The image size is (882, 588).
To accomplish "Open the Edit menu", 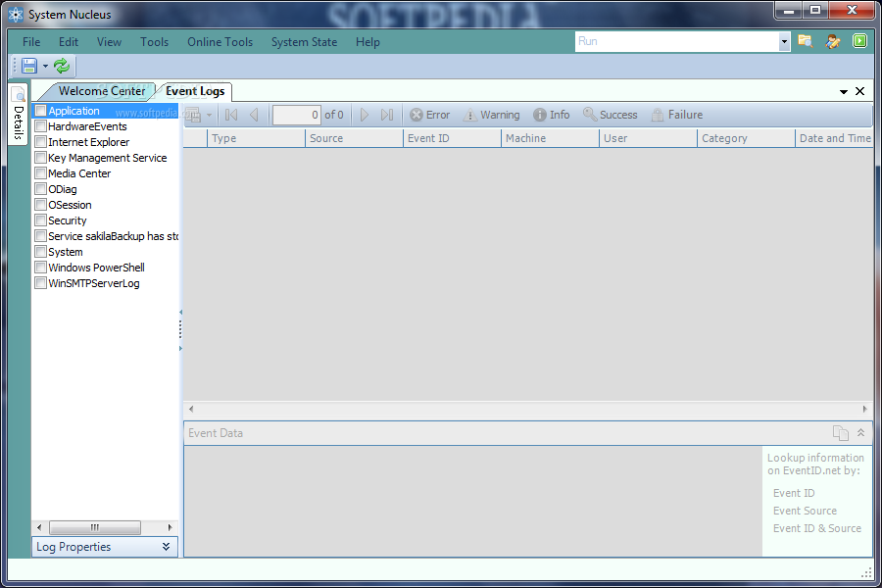I will coord(69,42).
